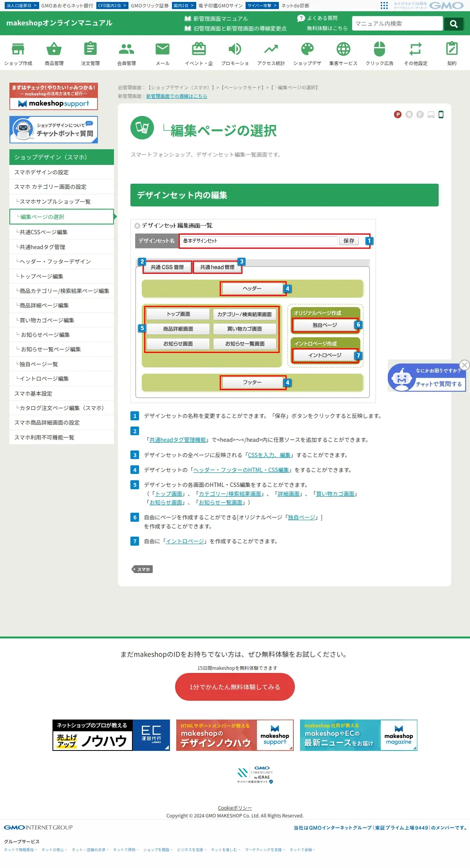This screenshot has width=470, height=868.
Task: Click the grey B plan icon
Action: click(x=409, y=114)
